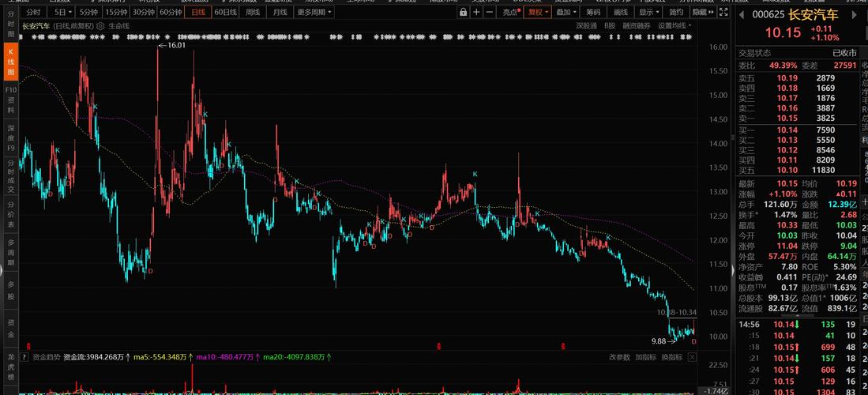This screenshot has width=868, height=395.
Task: Click the 简约 simple mode button
Action: pyautogui.click(x=676, y=12)
